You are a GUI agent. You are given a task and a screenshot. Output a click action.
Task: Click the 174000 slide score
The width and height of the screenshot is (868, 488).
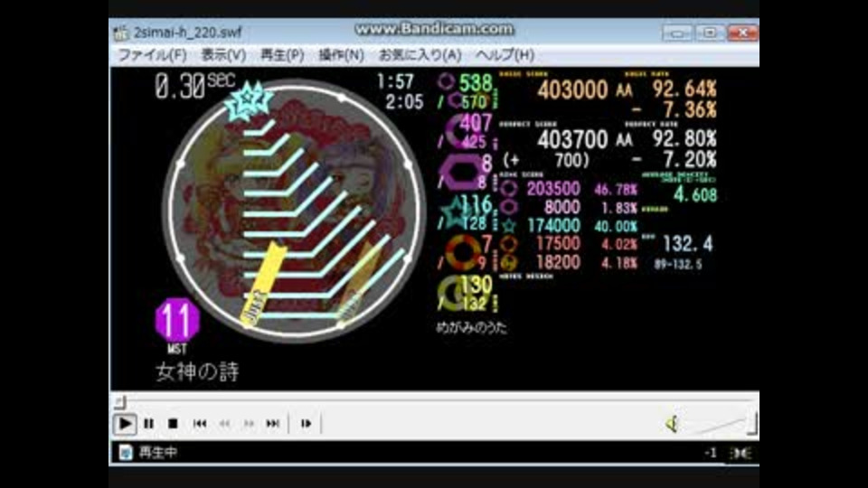click(553, 225)
